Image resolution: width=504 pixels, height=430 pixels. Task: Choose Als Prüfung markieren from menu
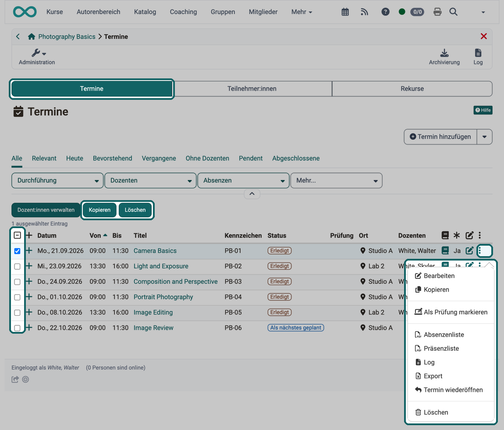[451, 312]
